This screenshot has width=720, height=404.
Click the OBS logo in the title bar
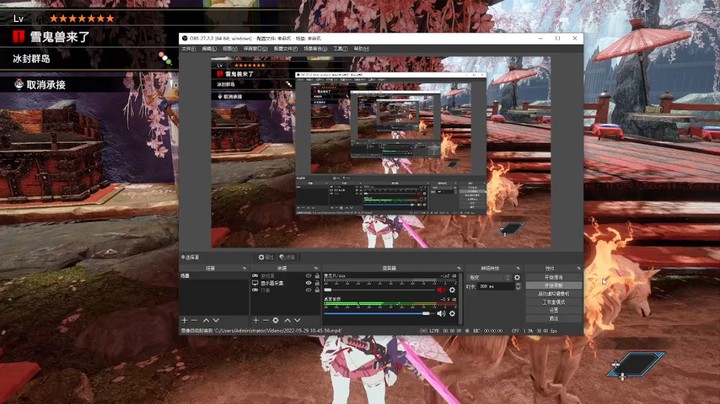pyautogui.click(x=185, y=39)
